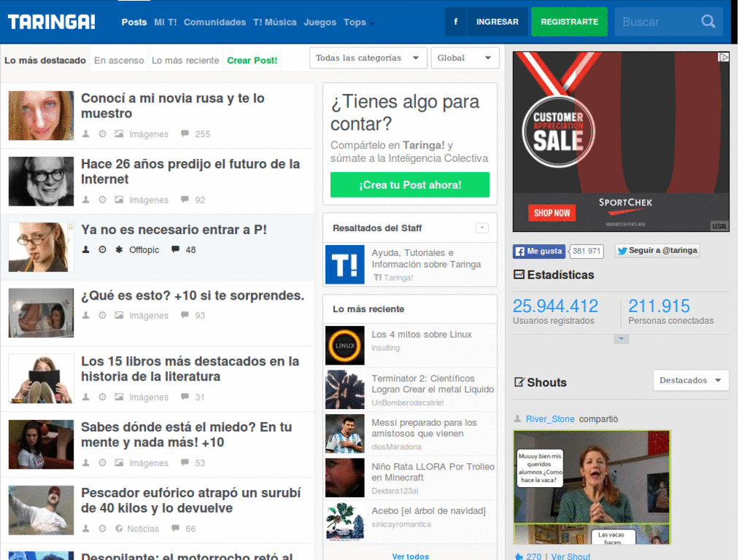Image resolution: width=747 pixels, height=560 pixels.
Task: Click the Twitter Seguir a @taringa button
Action: 657,251
